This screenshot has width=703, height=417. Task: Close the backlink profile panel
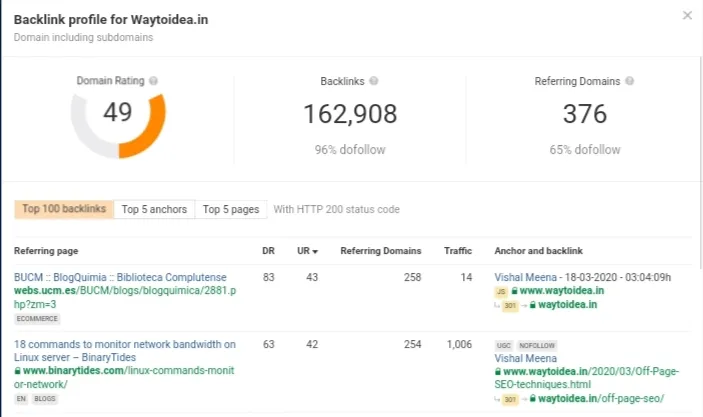[x=686, y=15]
